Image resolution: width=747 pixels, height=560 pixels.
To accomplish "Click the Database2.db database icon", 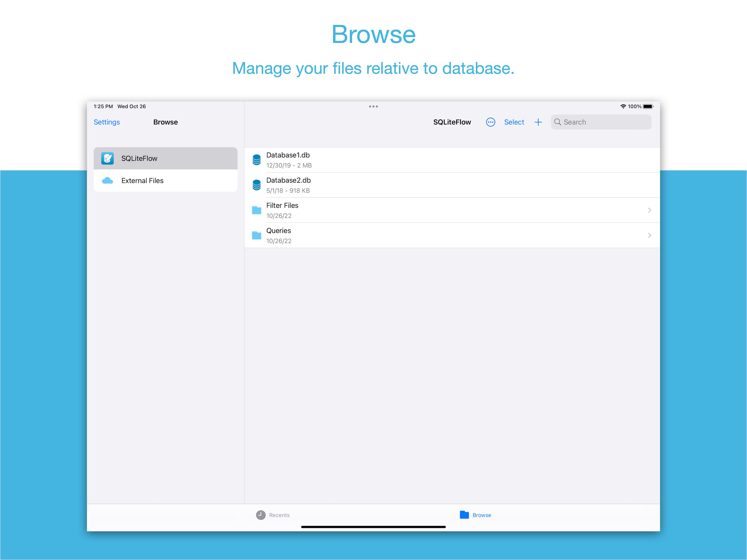I will (257, 185).
